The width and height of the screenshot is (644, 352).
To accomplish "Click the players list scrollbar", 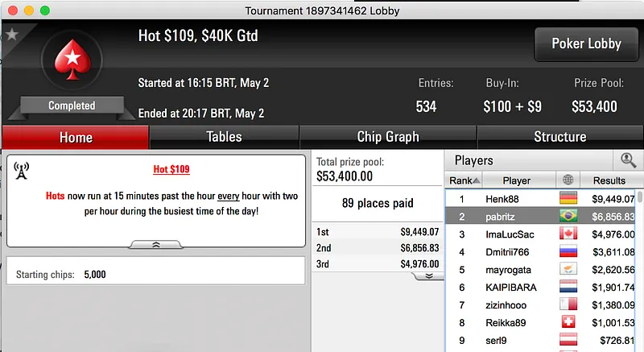I will click(x=640, y=266).
